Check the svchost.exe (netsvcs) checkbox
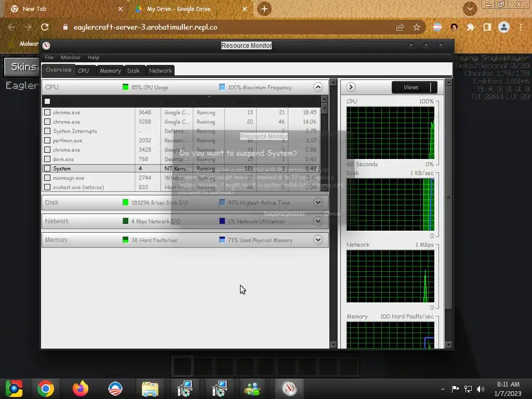This screenshot has width=532, height=399. (47, 187)
